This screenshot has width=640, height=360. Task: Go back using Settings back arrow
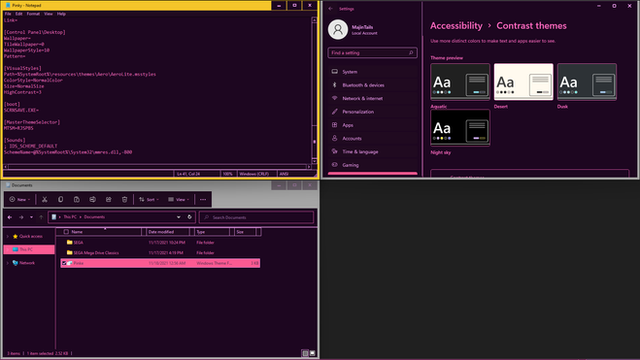tap(331, 9)
